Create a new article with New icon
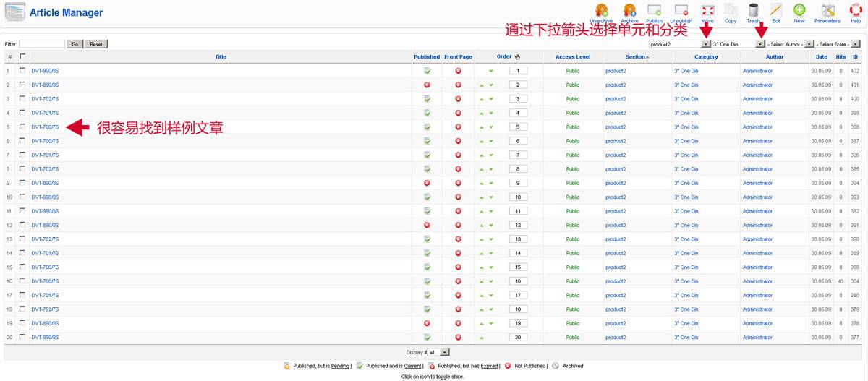The height and width of the screenshot is (381, 868). click(799, 11)
